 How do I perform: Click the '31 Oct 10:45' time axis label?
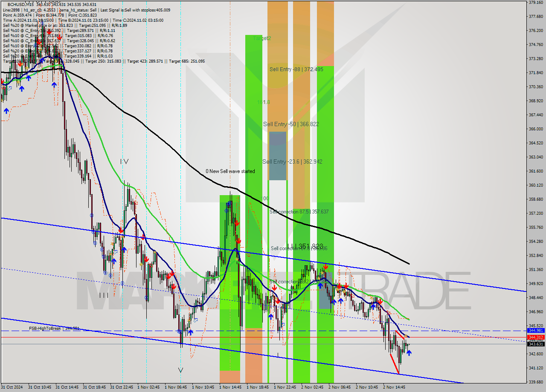click(39, 387)
